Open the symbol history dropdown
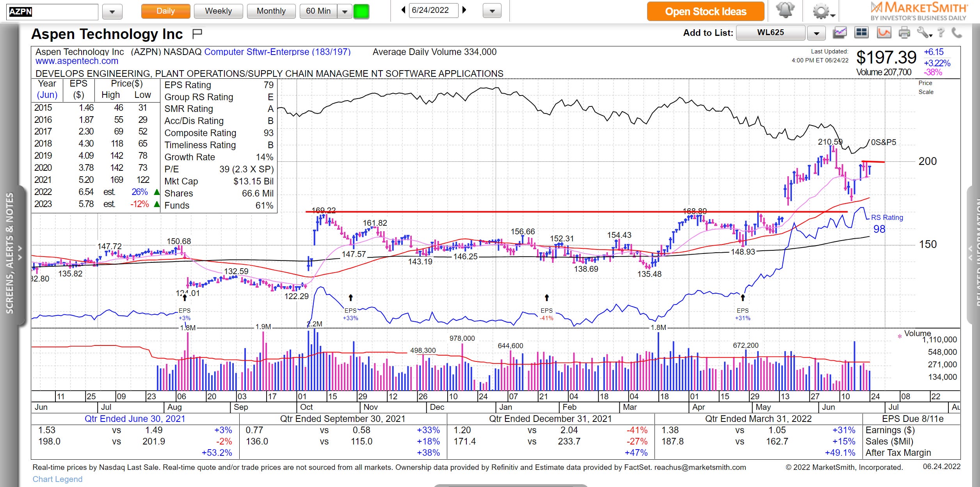 point(112,12)
